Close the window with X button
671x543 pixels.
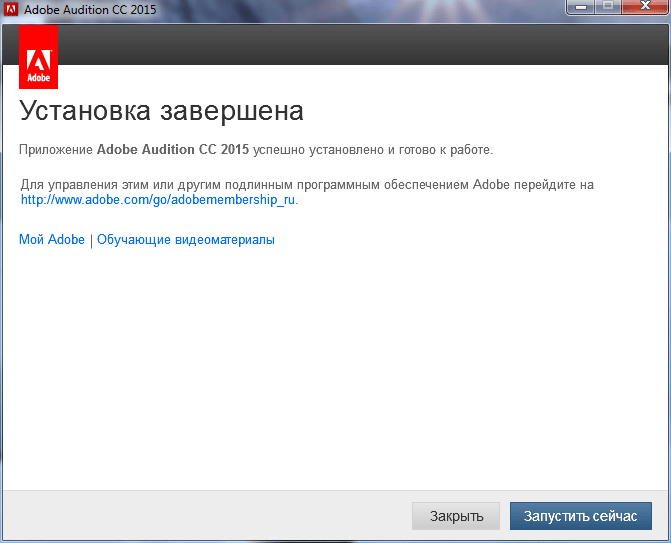tap(645, 6)
